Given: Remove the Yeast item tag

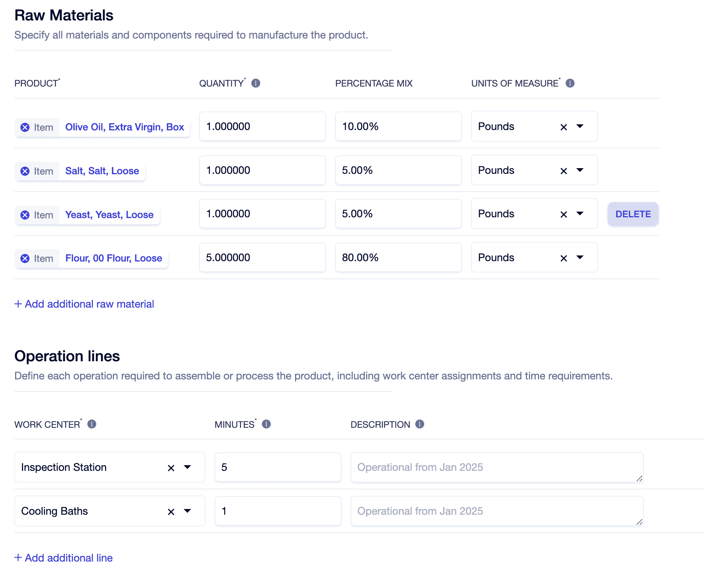Looking at the screenshot, I should click(x=25, y=215).
